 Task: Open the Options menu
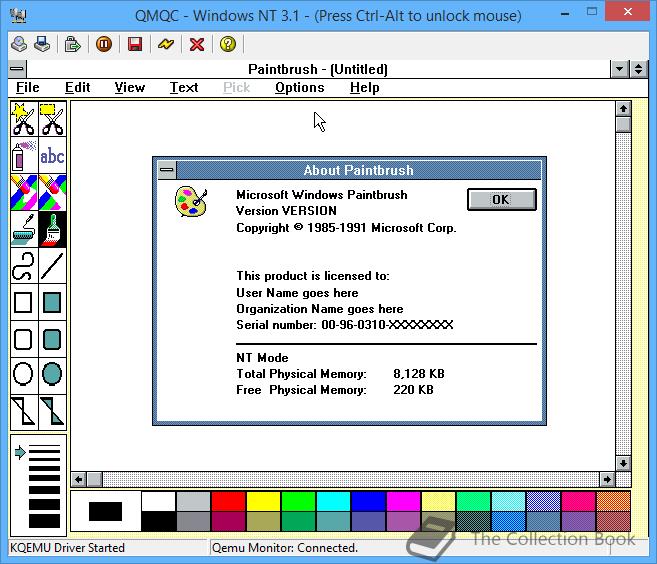(300, 88)
